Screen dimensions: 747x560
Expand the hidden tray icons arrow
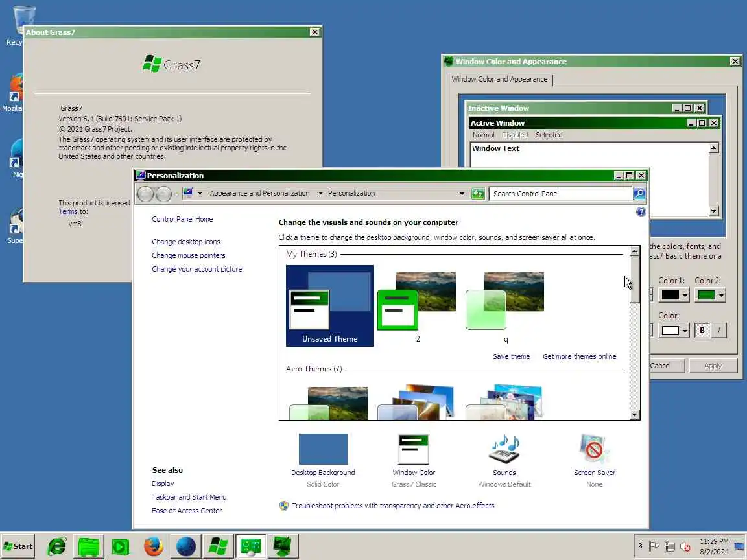[x=640, y=546]
